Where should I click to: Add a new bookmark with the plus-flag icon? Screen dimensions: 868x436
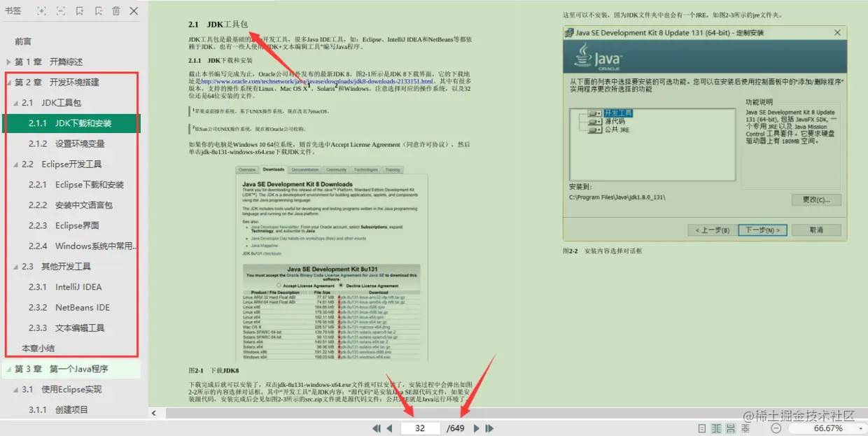tap(80, 11)
